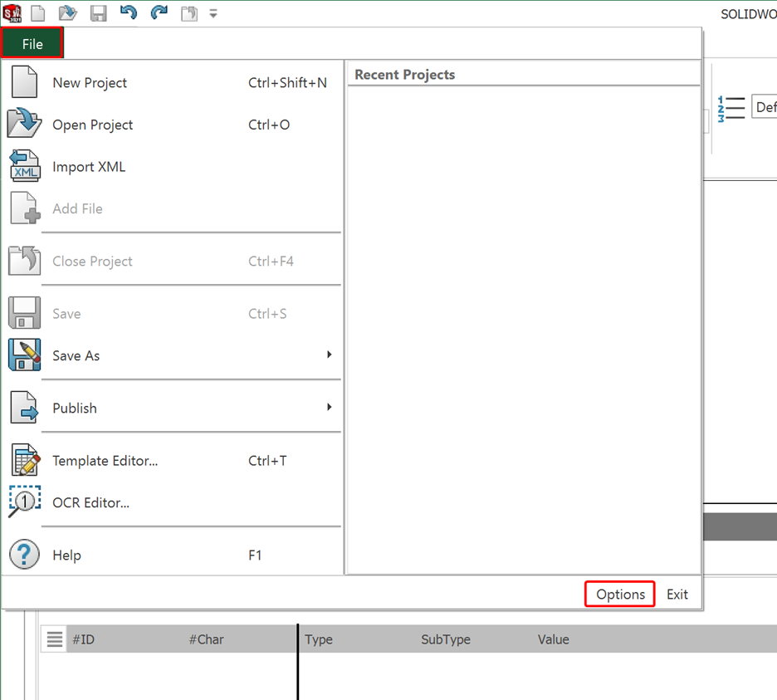Click the Ctrl+T shortcut text
Viewport: 777px width, 700px height.
click(x=267, y=461)
